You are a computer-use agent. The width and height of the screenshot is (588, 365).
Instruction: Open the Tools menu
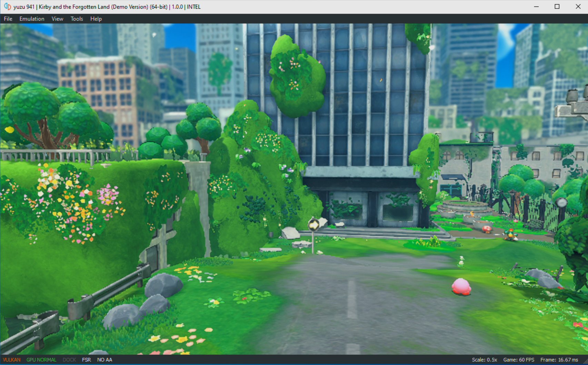coord(77,19)
